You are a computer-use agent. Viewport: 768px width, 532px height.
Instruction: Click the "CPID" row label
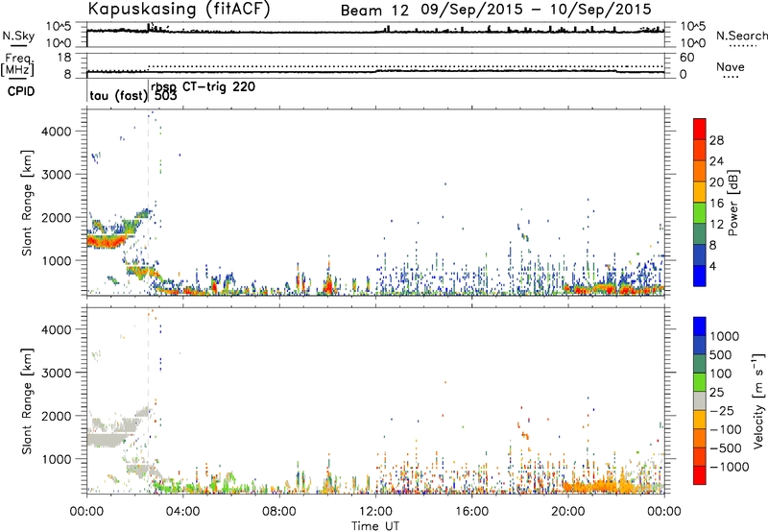pos(21,91)
